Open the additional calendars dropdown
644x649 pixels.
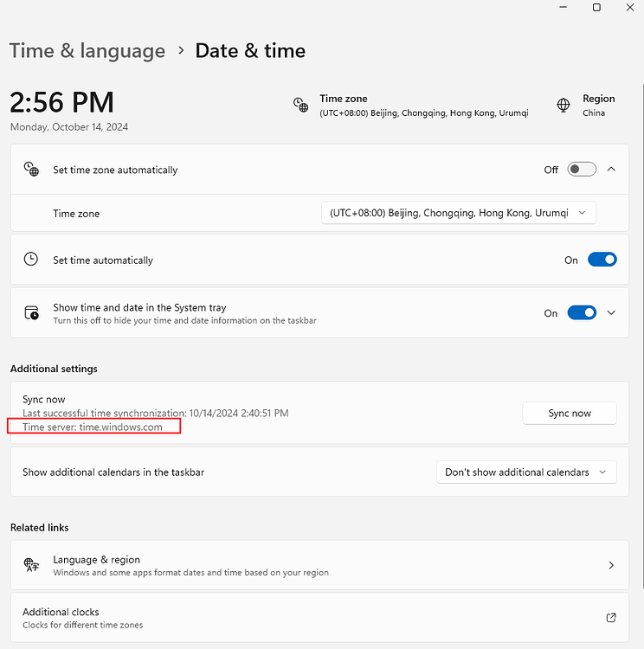(526, 472)
